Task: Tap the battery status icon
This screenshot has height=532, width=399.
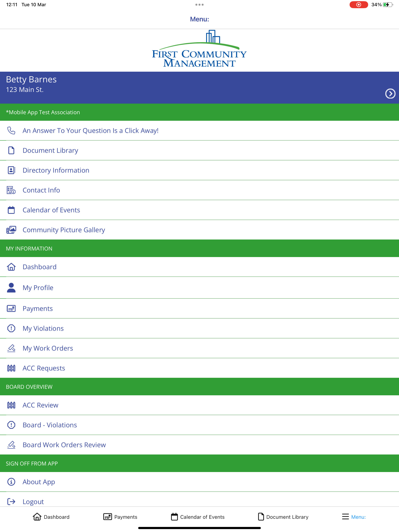Action: click(x=388, y=4)
